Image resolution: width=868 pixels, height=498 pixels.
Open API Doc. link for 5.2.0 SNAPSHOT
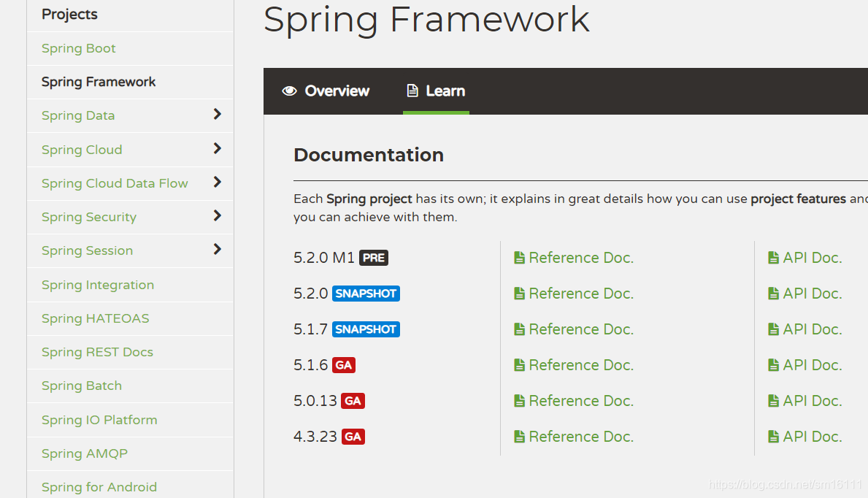tap(812, 294)
